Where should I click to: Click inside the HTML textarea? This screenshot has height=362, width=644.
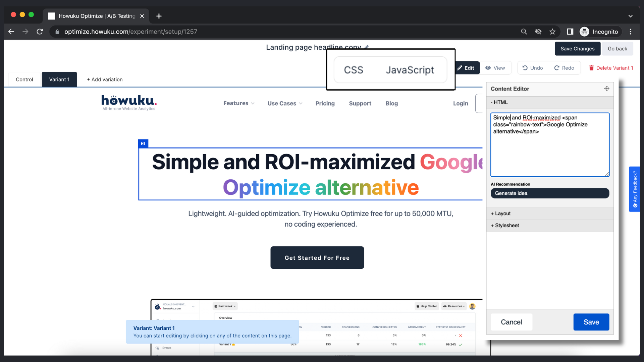point(550,145)
